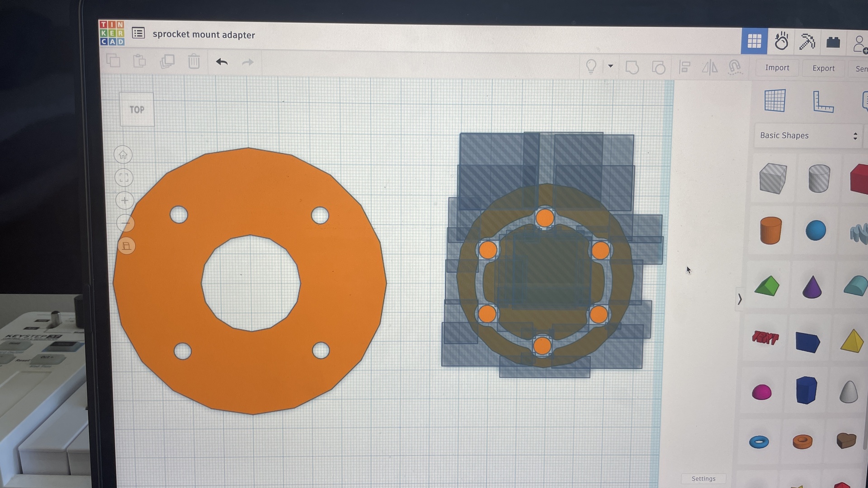Expand the visibility options dropdown arrow
Screen dimensions: 868x488
[x=610, y=66]
